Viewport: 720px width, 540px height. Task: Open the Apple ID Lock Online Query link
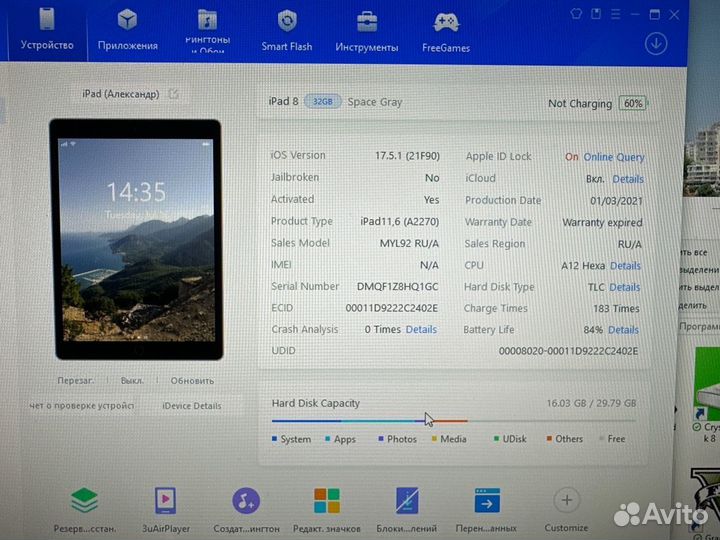[x=613, y=157]
